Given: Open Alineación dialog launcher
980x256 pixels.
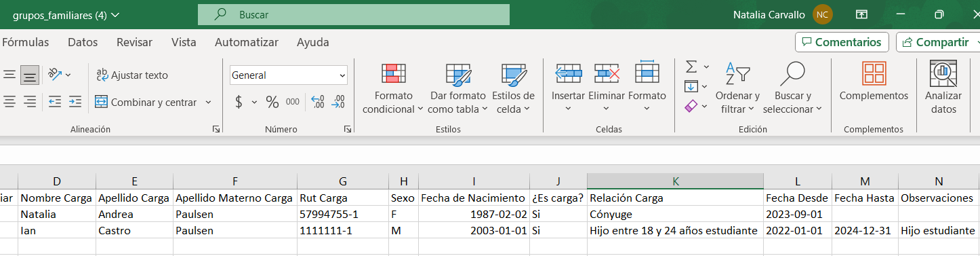Looking at the screenshot, I should pyautogui.click(x=216, y=129).
